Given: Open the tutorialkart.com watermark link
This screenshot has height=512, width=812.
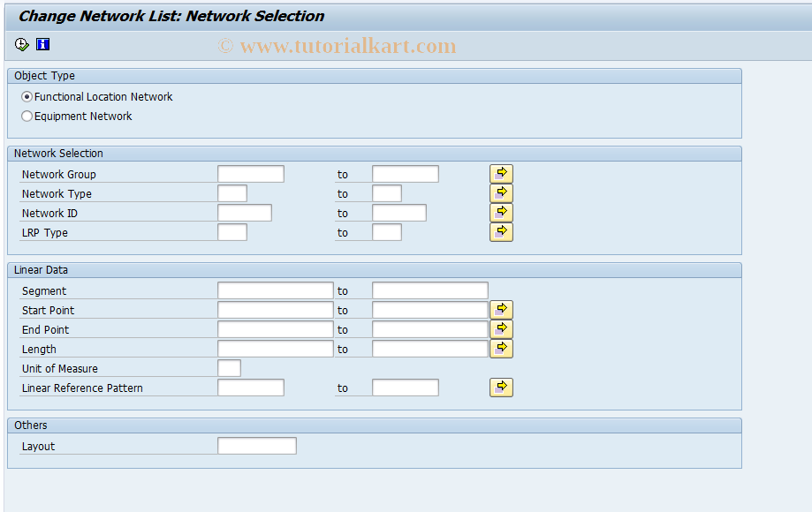Looking at the screenshot, I should pos(338,45).
